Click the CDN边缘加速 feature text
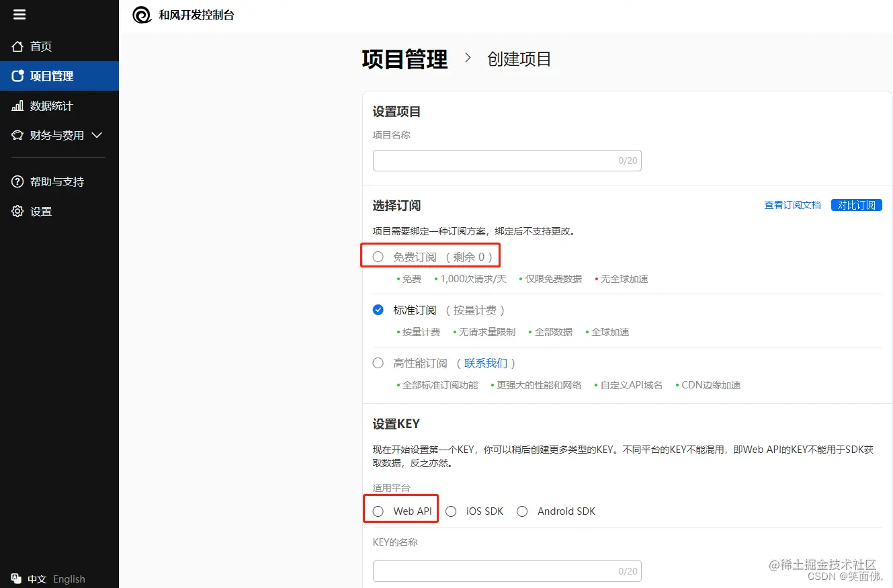Viewport: 893px width, 588px height. pos(711,385)
